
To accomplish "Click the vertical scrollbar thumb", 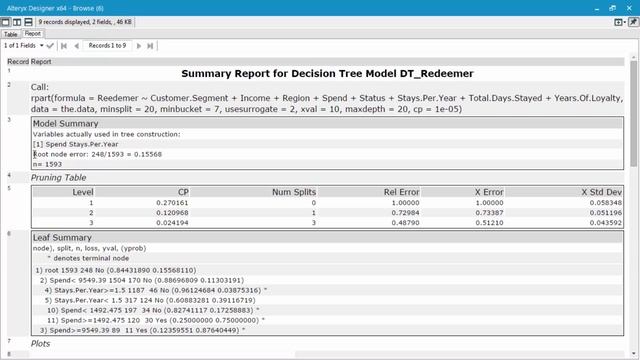I will click(633, 113).
